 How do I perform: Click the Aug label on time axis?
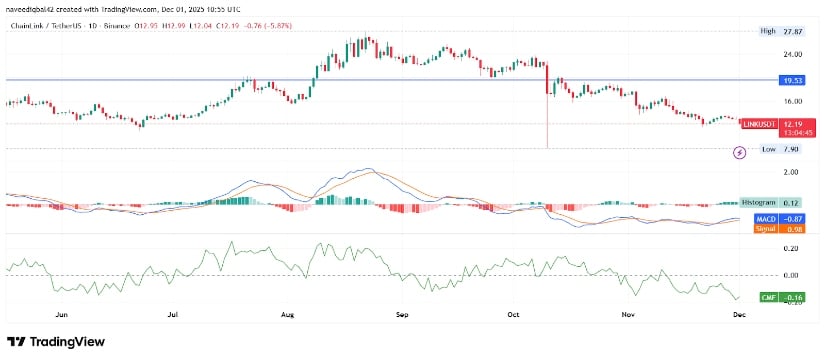287,315
